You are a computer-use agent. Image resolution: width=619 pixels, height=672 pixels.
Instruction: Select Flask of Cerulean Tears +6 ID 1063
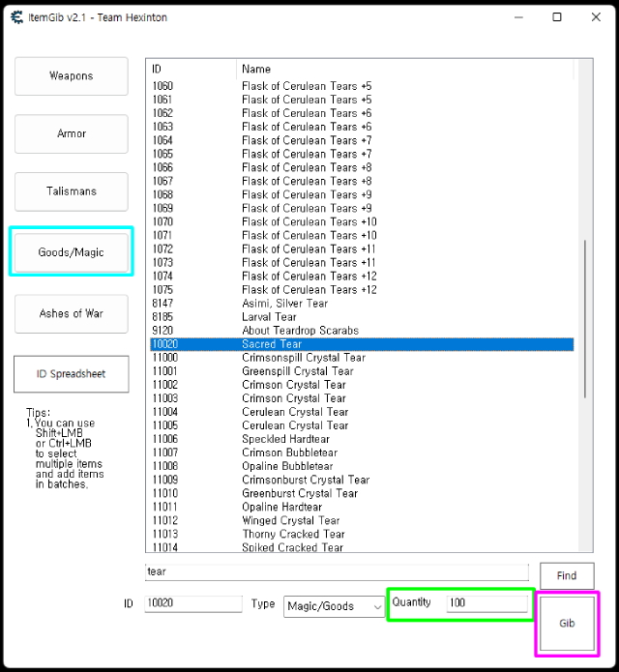(x=362, y=127)
